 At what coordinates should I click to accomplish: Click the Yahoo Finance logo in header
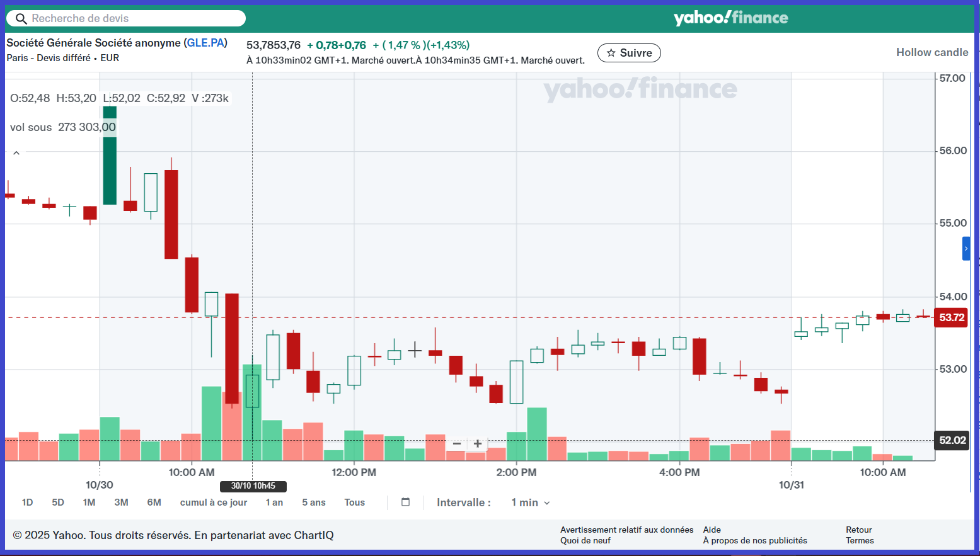730,18
